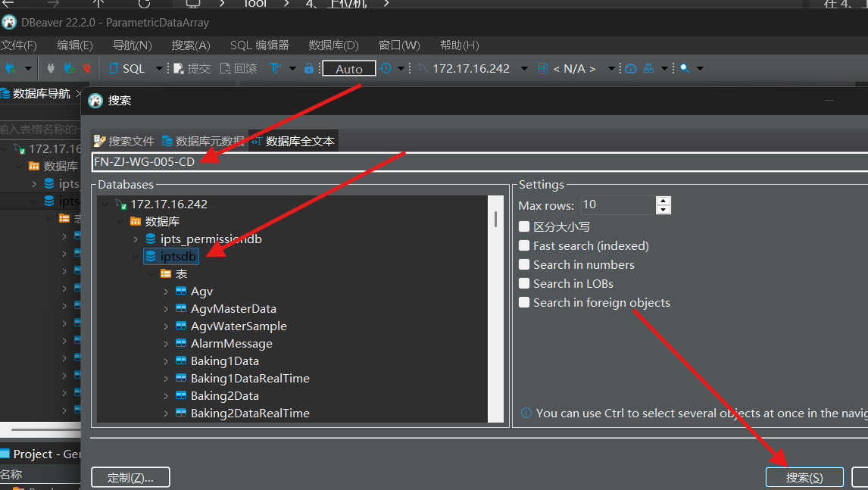Click the transaction mode icon
Viewport: 868px width, 490px height.
pos(275,68)
